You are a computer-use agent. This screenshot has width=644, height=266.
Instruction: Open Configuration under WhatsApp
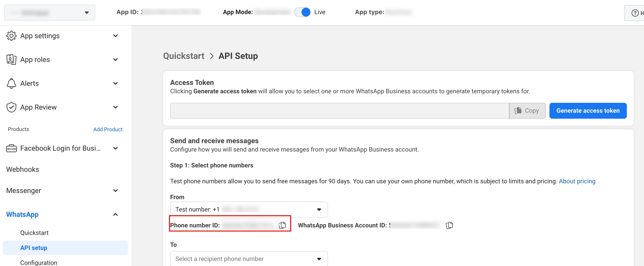(39, 262)
